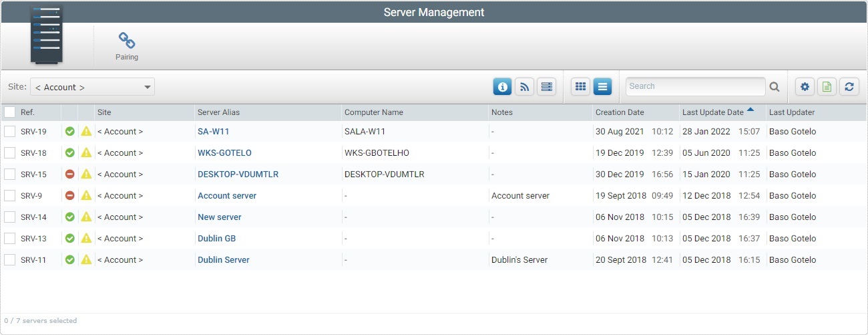
Task: Switch to the RSS feed view icon
Action: (x=525, y=86)
